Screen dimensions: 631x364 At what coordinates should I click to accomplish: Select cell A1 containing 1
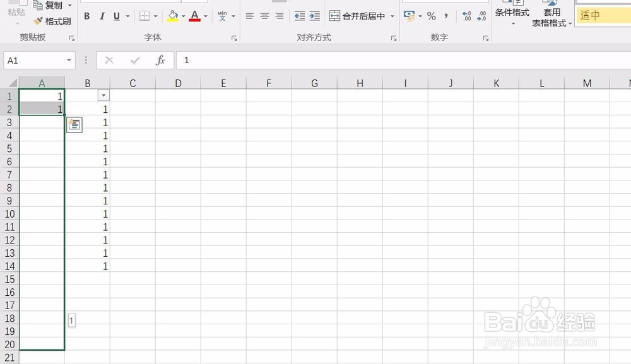42,96
